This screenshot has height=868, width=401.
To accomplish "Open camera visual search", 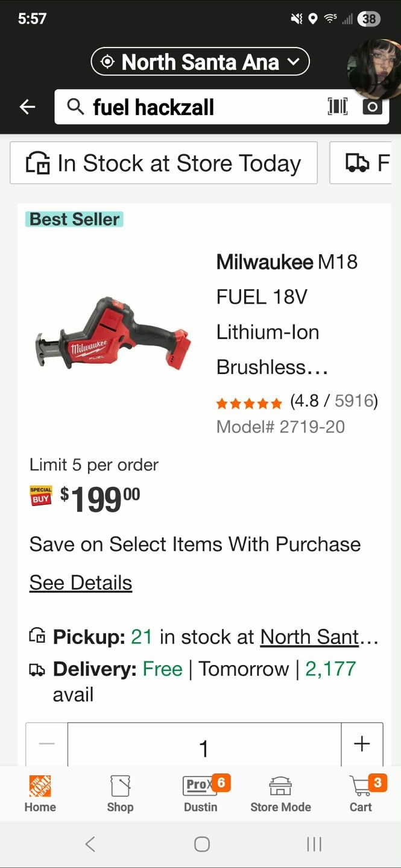I will pos(372,107).
